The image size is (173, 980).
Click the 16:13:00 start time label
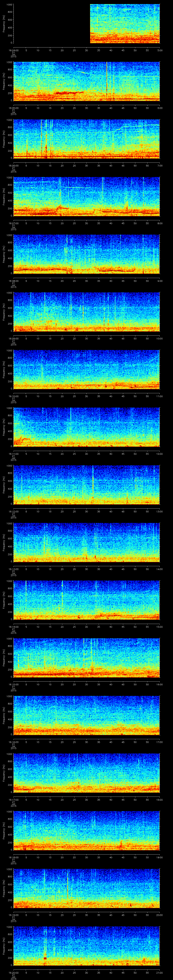[x=14, y=569]
